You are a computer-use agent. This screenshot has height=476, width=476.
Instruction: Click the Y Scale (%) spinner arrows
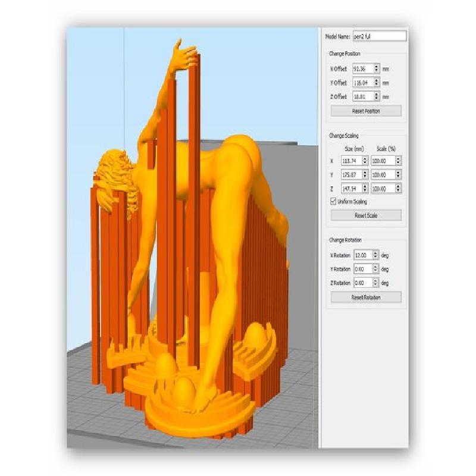pos(398,175)
